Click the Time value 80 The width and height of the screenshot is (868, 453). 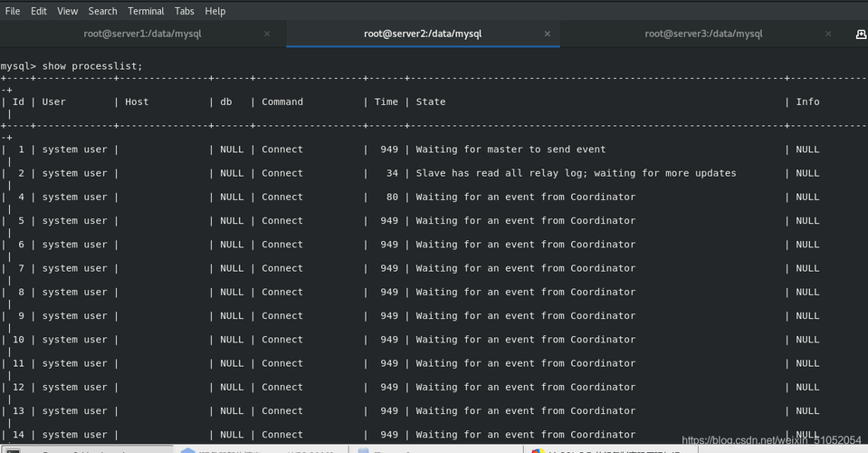point(392,198)
